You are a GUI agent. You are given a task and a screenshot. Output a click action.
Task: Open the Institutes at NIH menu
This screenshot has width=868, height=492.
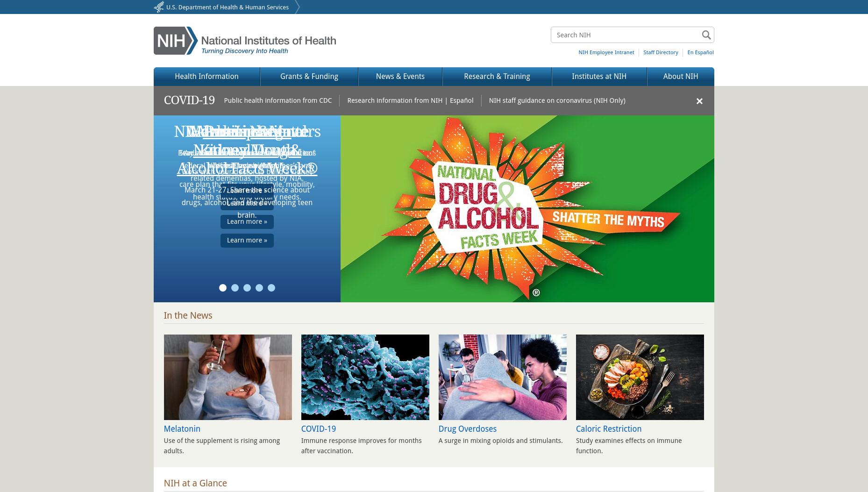pyautogui.click(x=599, y=77)
